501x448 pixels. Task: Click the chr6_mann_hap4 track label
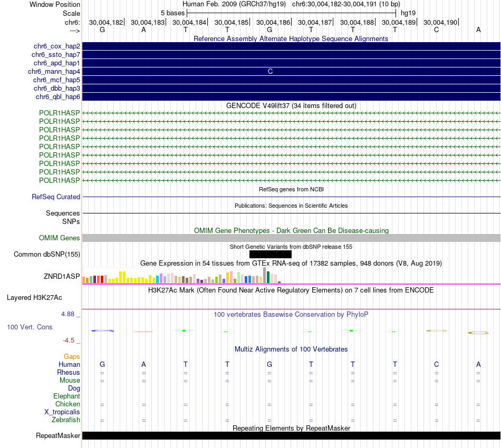click(54, 72)
